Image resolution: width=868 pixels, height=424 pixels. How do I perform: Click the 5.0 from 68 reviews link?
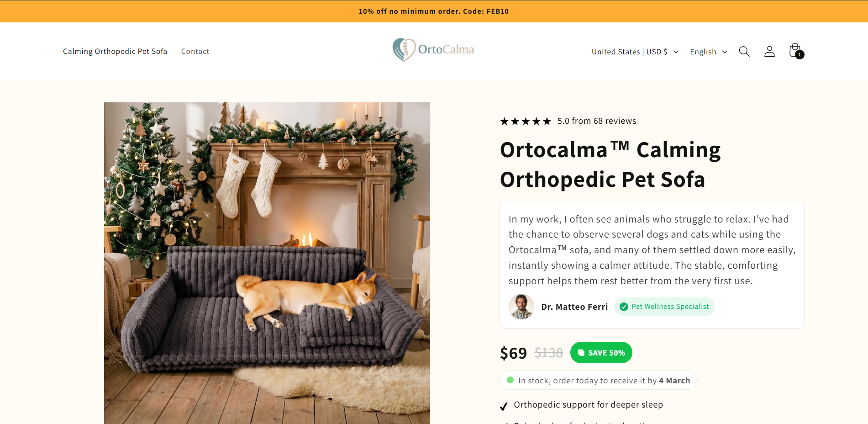(x=596, y=121)
